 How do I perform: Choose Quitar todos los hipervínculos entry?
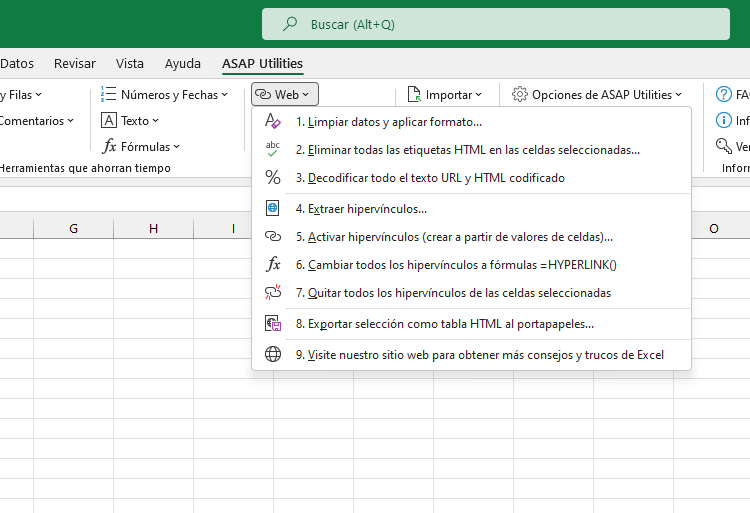(471, 293)
